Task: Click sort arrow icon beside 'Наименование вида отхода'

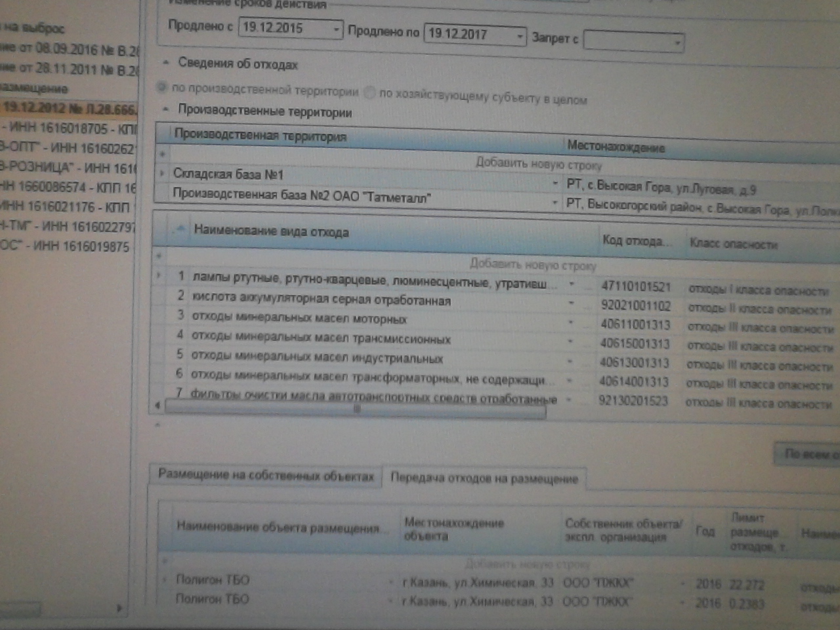Action: (x=179, y=228)
